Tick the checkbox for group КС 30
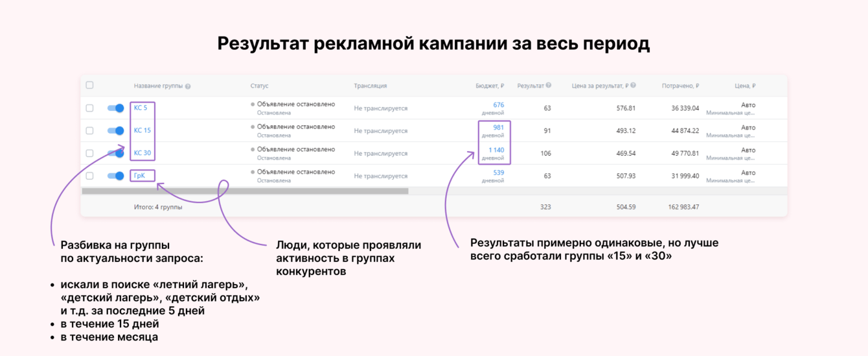 click(89, 154)
